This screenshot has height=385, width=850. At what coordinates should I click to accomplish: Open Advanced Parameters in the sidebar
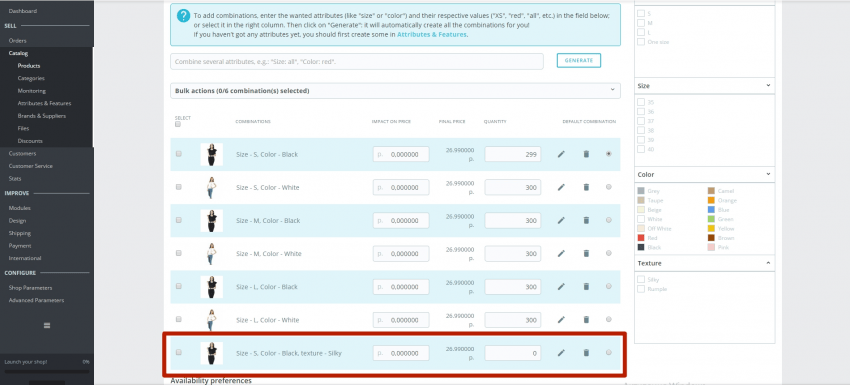coord(36,300)
